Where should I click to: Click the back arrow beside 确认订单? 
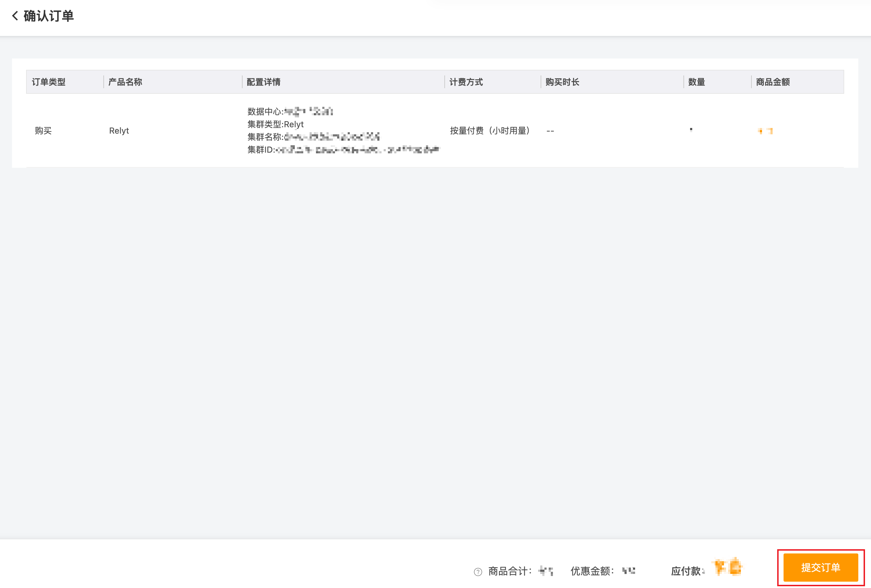15,16
